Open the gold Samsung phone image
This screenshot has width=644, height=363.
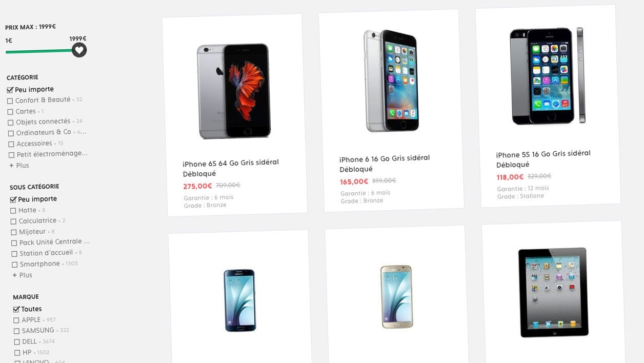point(396,296)
